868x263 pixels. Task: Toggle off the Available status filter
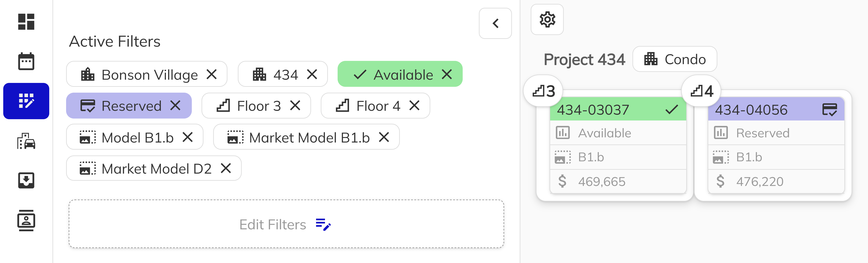pos(447,74)
